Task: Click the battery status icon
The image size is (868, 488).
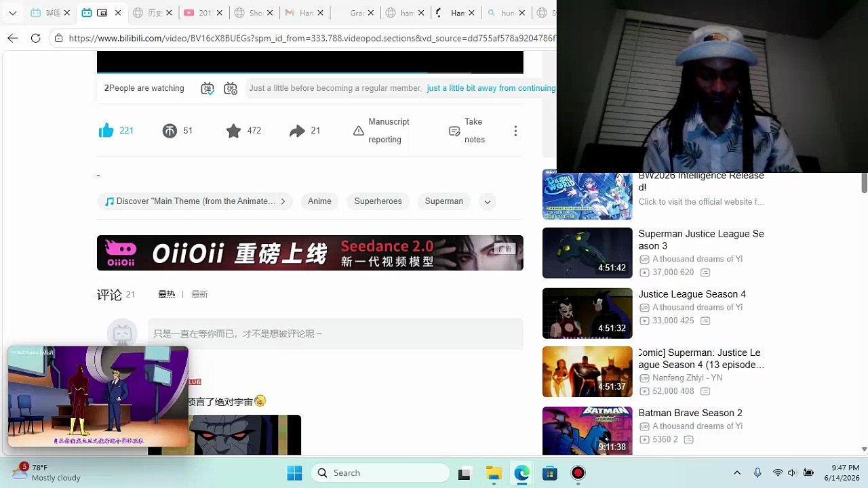Action: click(808, 473)
